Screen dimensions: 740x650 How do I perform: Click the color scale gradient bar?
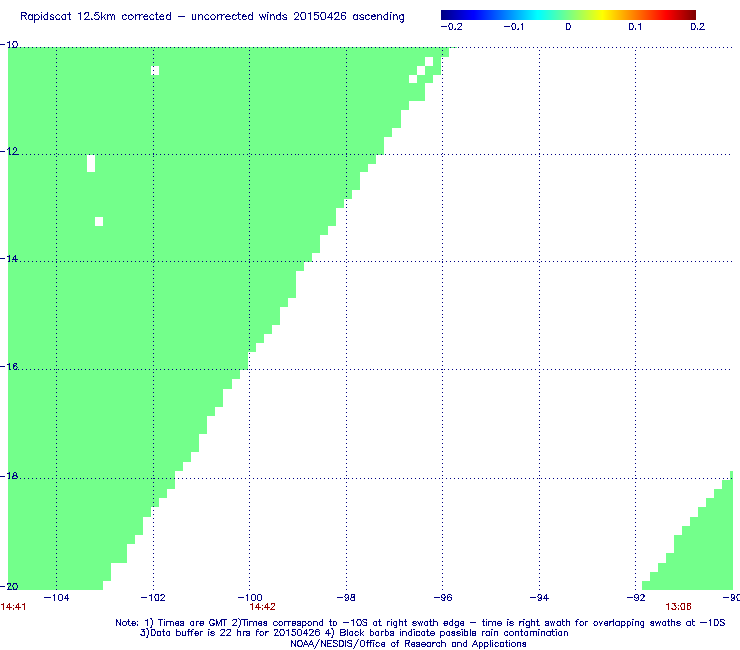click(x=568, y=15)
